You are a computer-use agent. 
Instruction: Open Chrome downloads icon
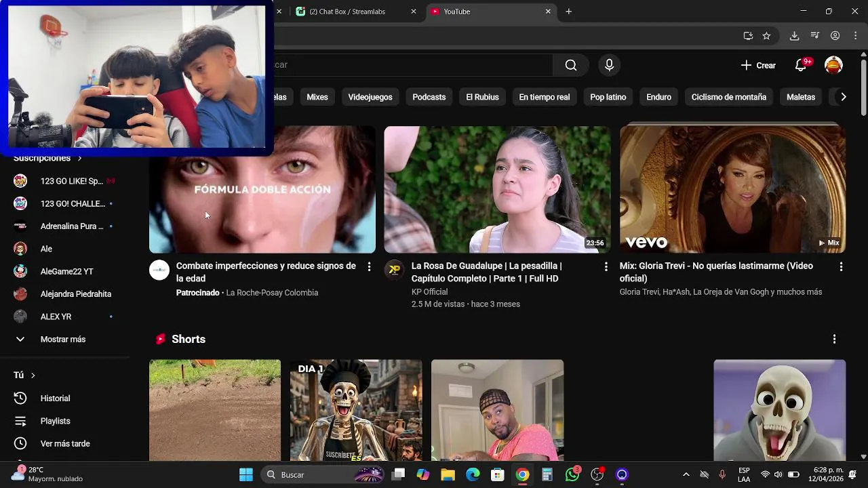click(x=794, y=36)
